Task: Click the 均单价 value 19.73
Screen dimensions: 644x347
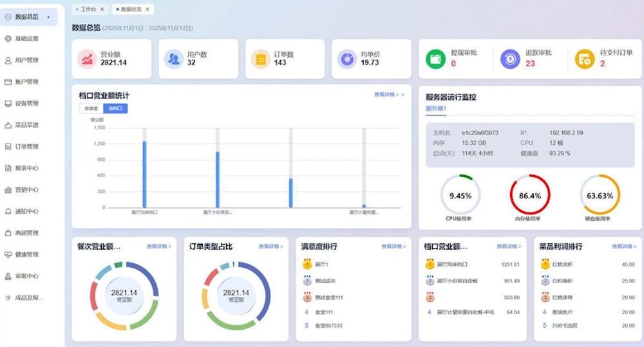Action: 370,62
